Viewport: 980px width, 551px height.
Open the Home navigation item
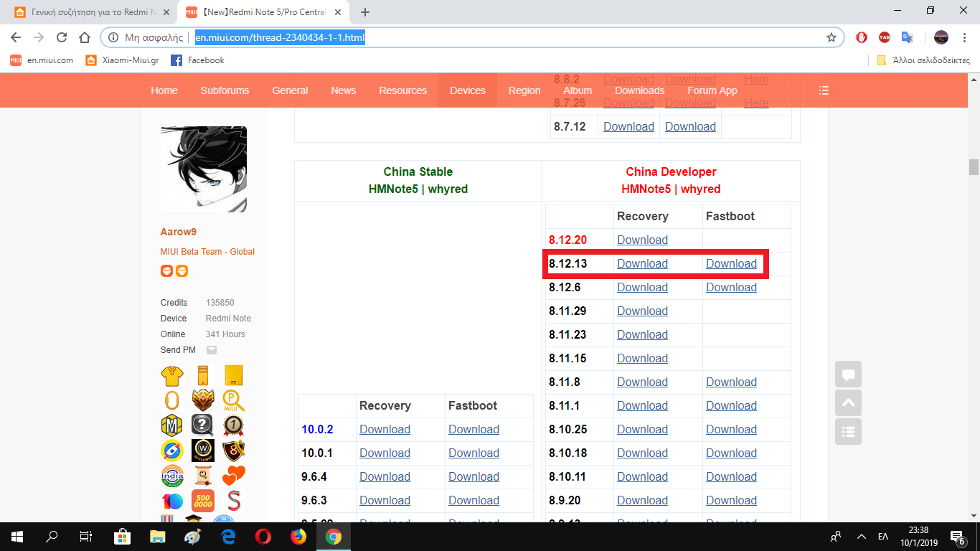click(164, 90)
